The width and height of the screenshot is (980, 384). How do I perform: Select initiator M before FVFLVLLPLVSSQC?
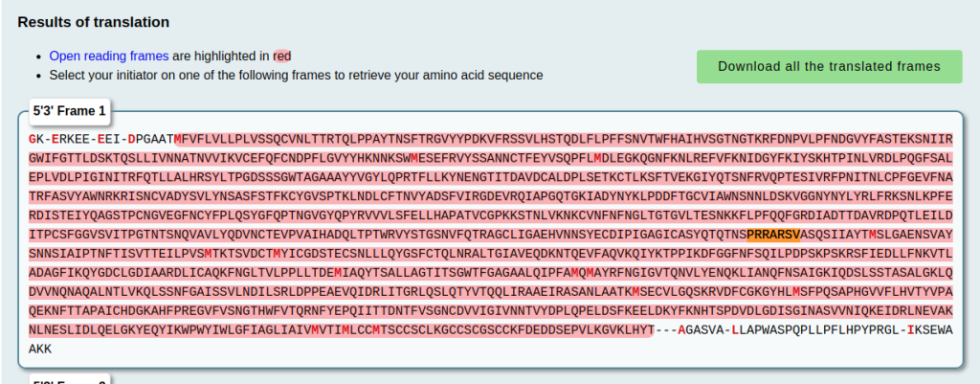tap(178, 138)
